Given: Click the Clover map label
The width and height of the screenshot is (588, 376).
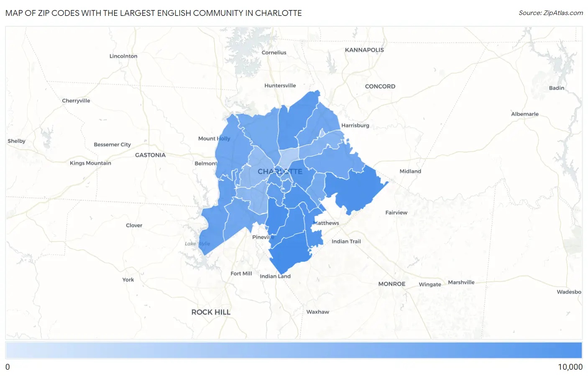Looking at the screenshot, I should (134, 225).
